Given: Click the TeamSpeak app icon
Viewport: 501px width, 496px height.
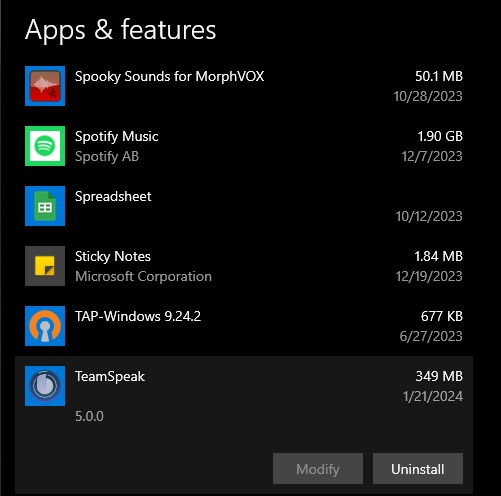Looking at the screenshot, I should pos(45,386).
